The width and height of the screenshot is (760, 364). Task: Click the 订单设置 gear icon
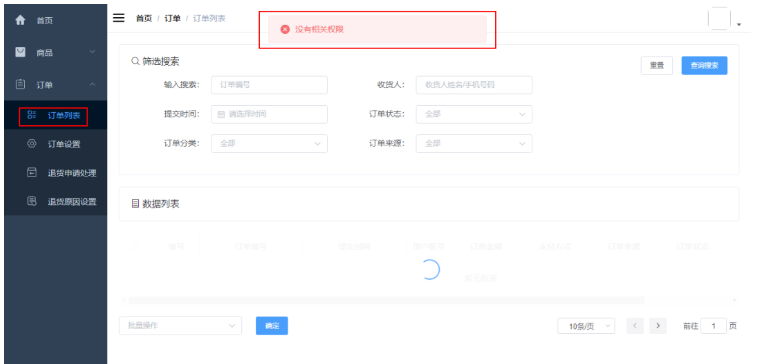click(32, 143)
